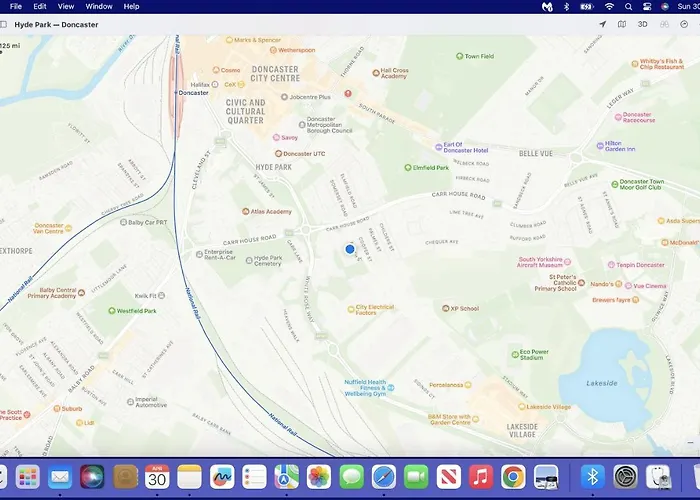700x500 pixels.
Task: Select the Wetherspoon pub marker
Action: [273, 50]
